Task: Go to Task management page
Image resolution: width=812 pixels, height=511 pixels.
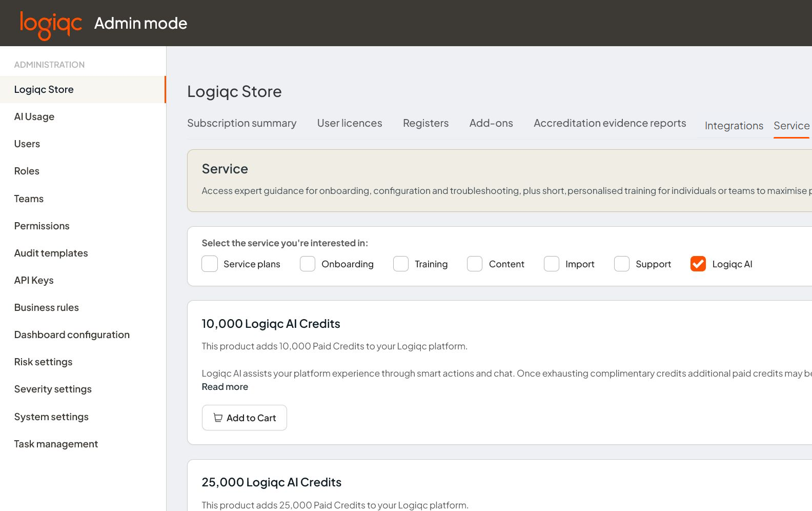Action: click(83, 444)
